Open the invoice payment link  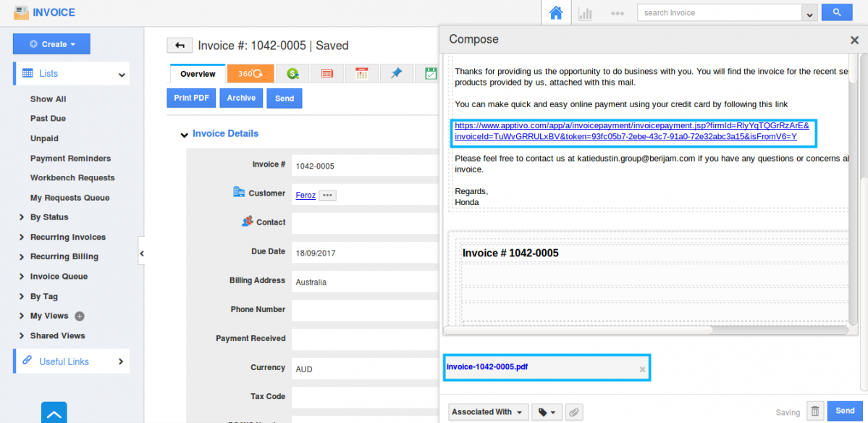click(631, 130)
